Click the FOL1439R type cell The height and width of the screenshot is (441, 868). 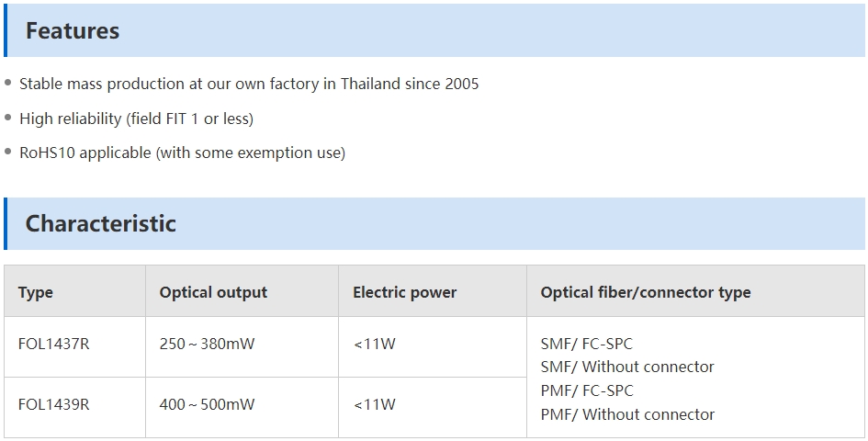point(53,404)
